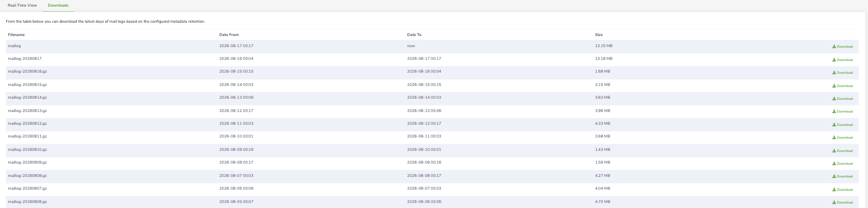Click the Date To column header
Image resolution: width=868 pixels, height=208 pixels.
(x=414, y=35)
